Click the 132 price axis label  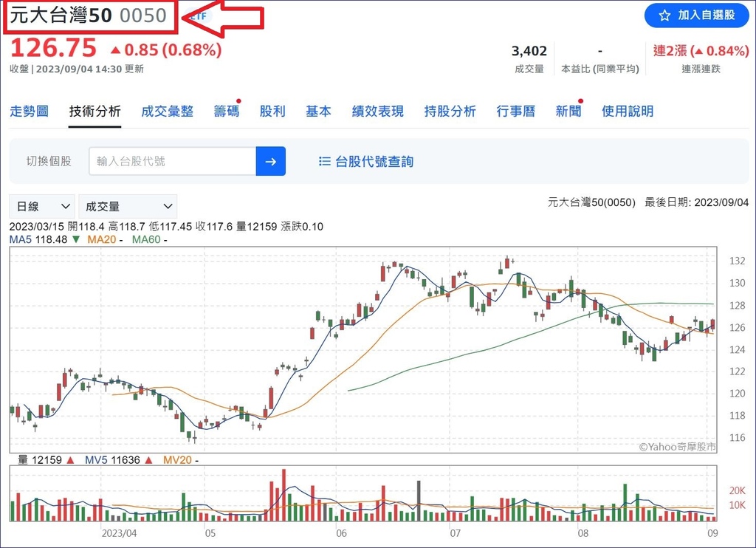738,261
